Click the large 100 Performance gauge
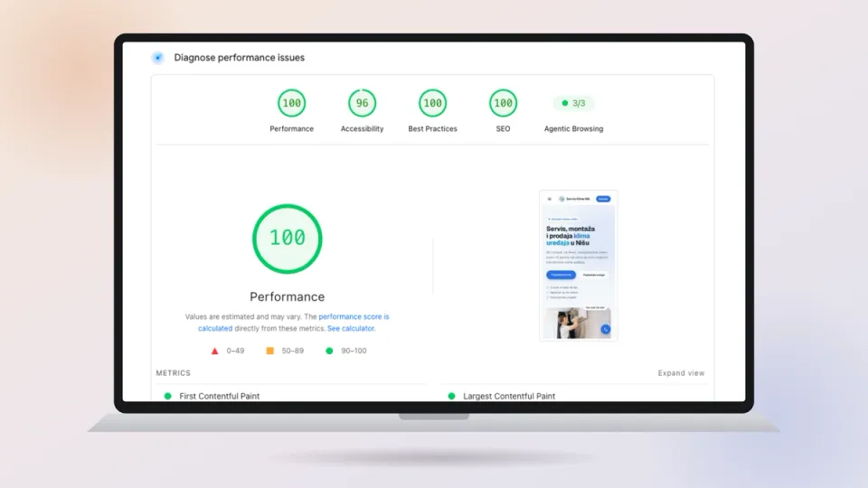 tap(288, 239)
